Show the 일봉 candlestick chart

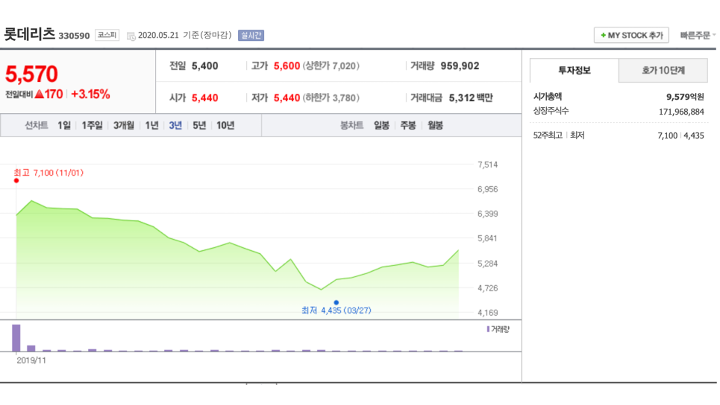tap(382, 125)
